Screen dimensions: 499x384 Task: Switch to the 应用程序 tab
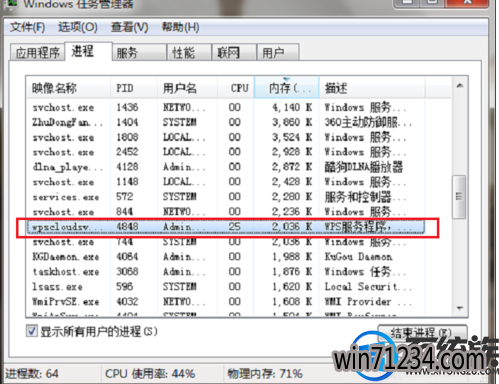pyautogui.click(x=37, y=52)
